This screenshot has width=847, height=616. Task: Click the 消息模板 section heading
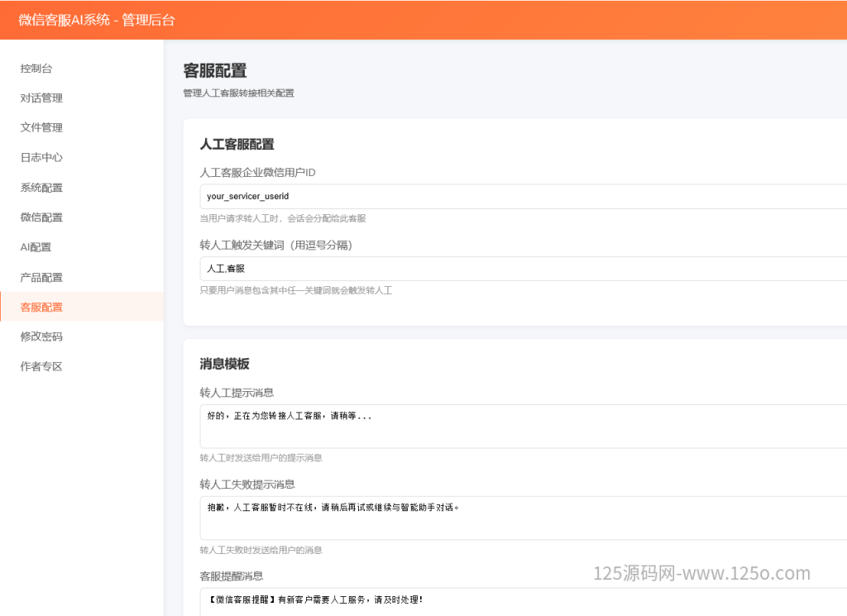pyautogui.click(x=224, y=364)
